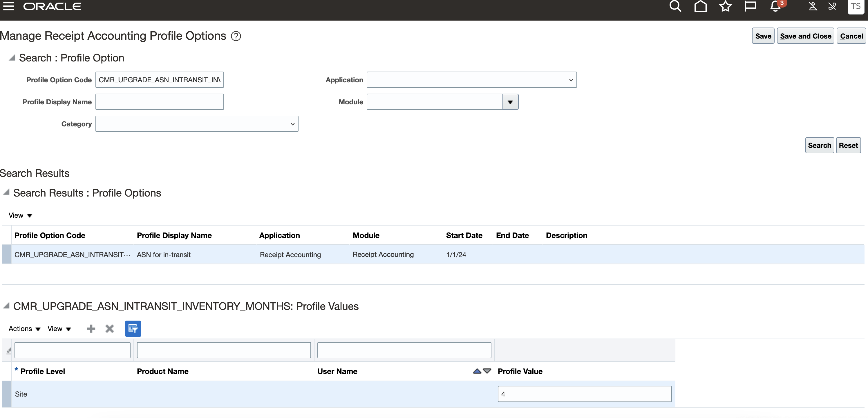Click the Description column header

click(x=566, y=236)
